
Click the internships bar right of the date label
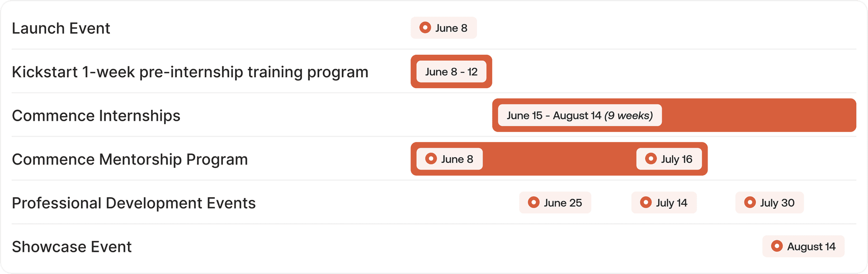coord(759,116)
